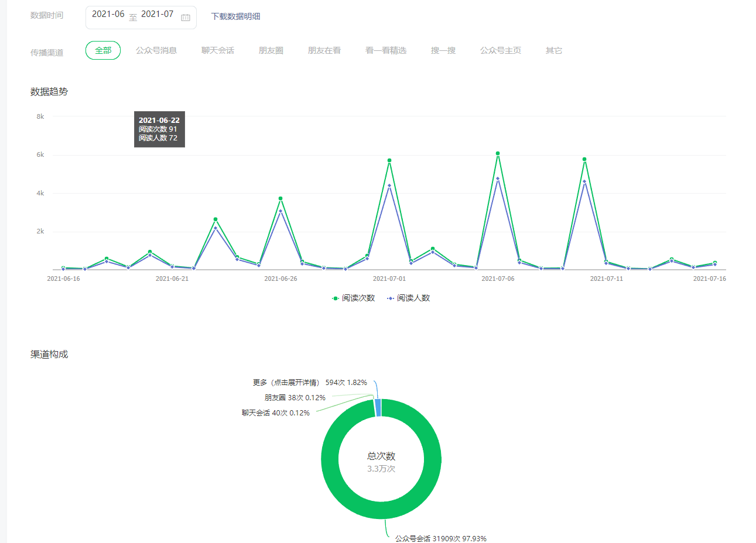The image size is (756, 543).
Task: Click the 聊天会话 40次 pie label
Action: (276, 413)
